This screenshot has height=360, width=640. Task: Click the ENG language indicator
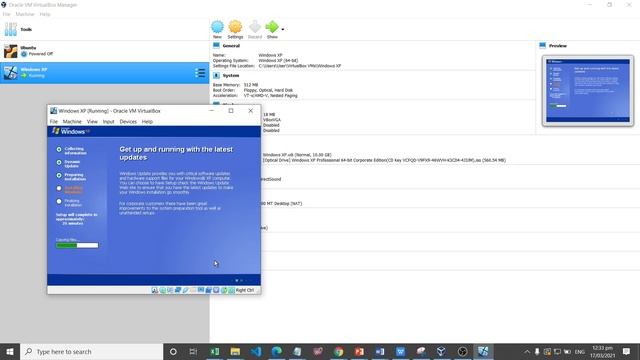coord(580,351)
